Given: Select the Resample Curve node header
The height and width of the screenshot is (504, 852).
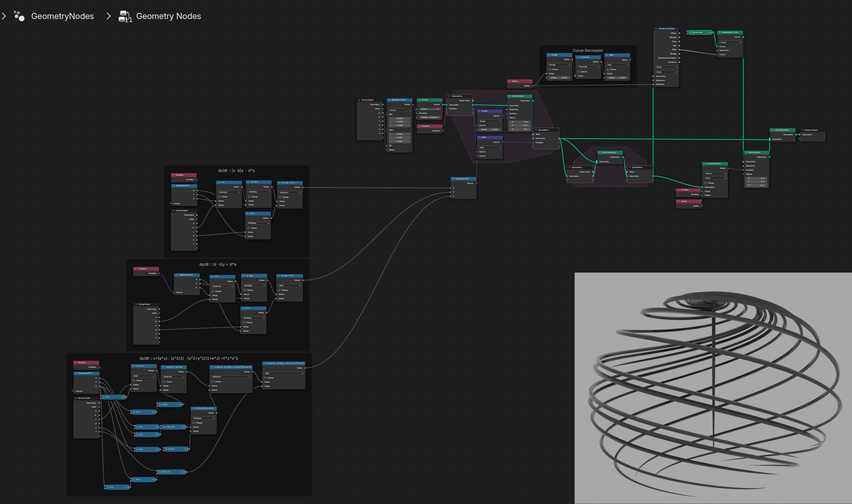Looking at the screenshot, I should click(730, 32).
